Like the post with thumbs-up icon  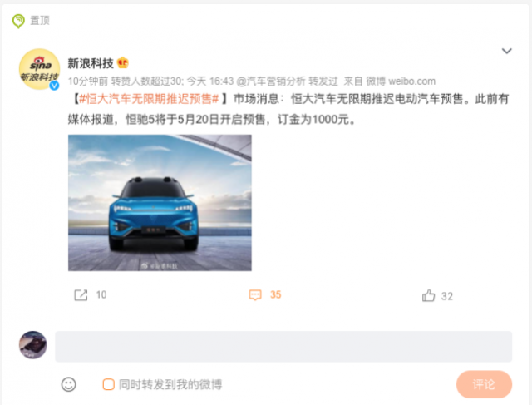(429, 295)
